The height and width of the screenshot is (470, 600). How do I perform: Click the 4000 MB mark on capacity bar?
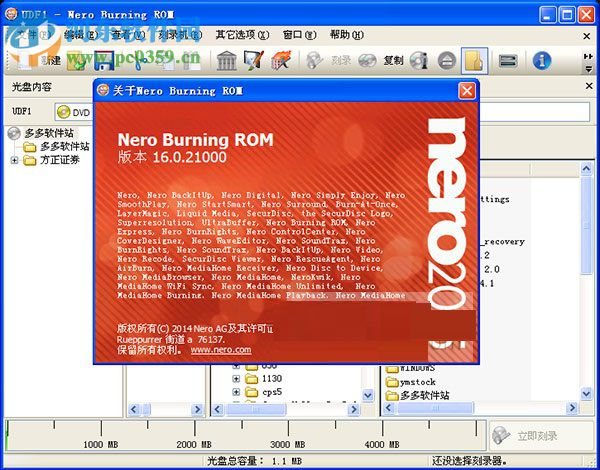click(x=382, y=445)
